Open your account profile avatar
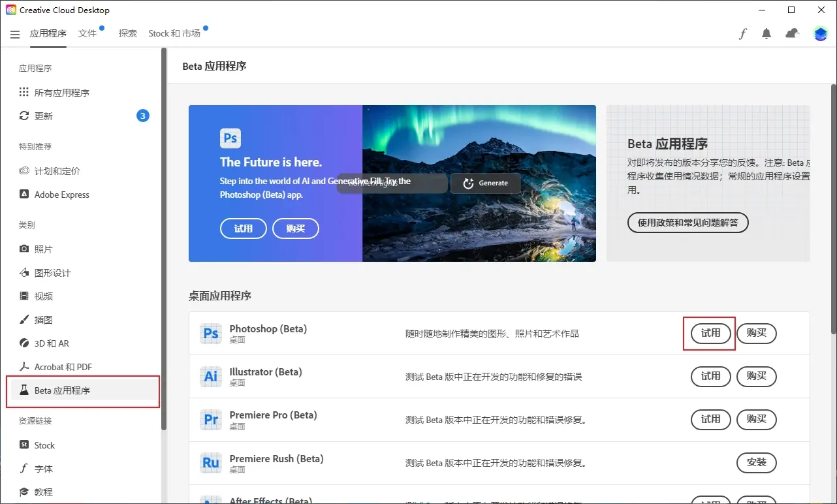This screenshot has height=504, width=837. pyautogui.click(x=819, y=33)
